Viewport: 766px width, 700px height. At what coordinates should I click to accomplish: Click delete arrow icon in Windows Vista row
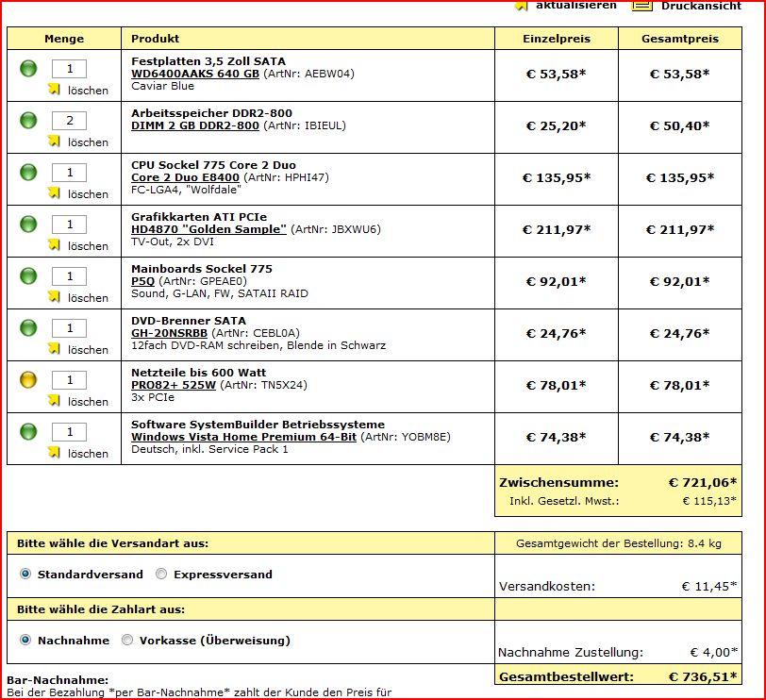coord(54,452)
